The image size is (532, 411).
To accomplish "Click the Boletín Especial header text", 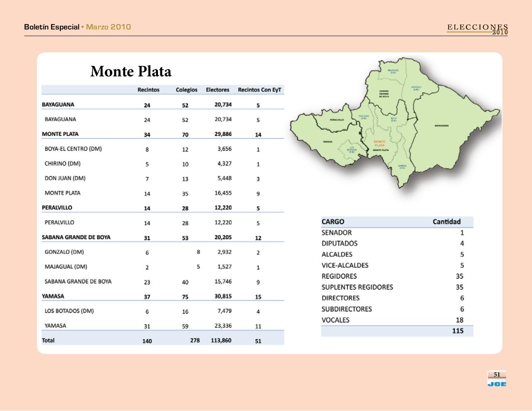I will click(x=52, y=27).
